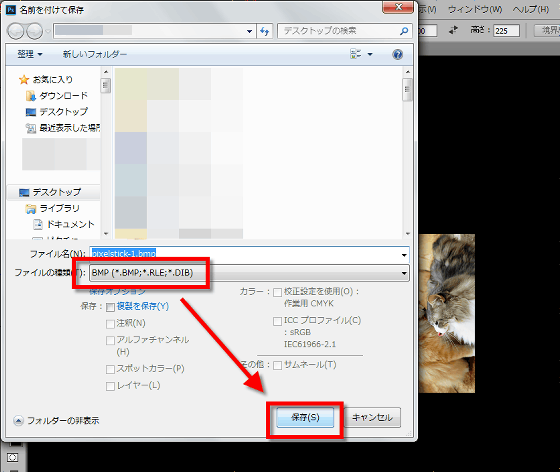Click the back navigation arrow button
The width and height of the screenshot is (560, 472).
(16, 31)
